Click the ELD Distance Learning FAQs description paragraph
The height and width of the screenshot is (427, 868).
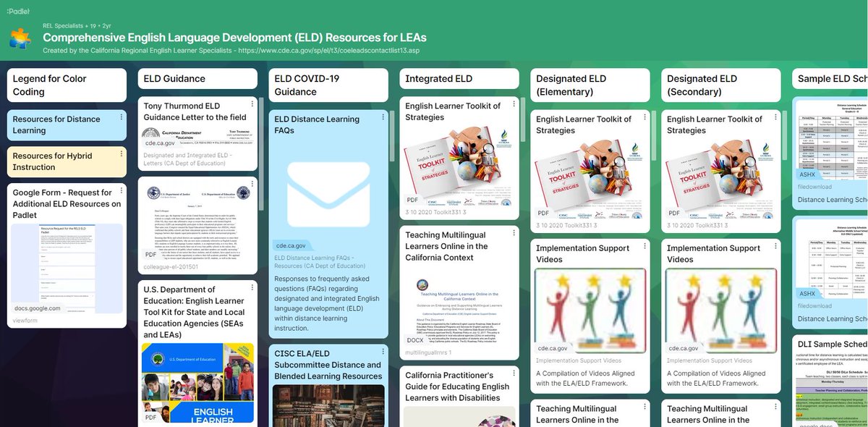tap(327, 303)
